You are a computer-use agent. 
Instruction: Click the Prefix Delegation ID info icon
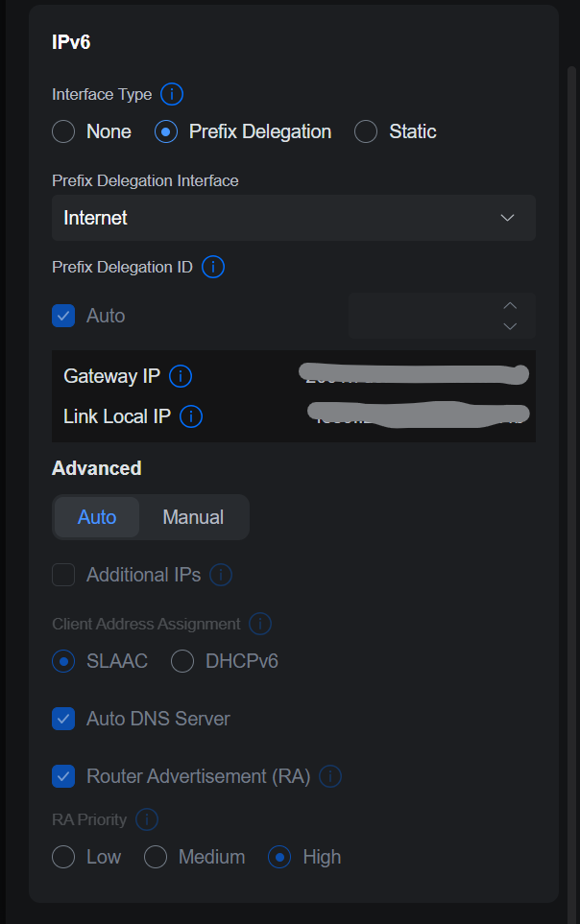point(213,267)
